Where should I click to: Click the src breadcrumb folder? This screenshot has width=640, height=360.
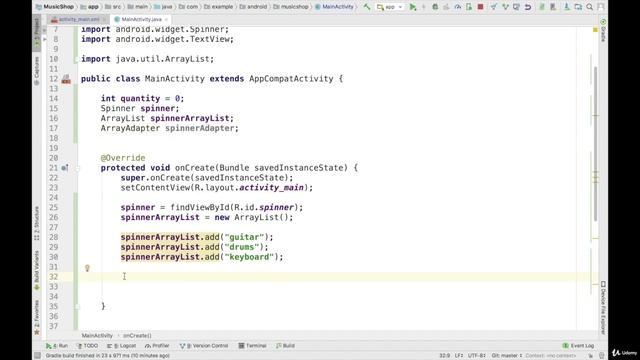pyautogui.click(x=113, y=7)
